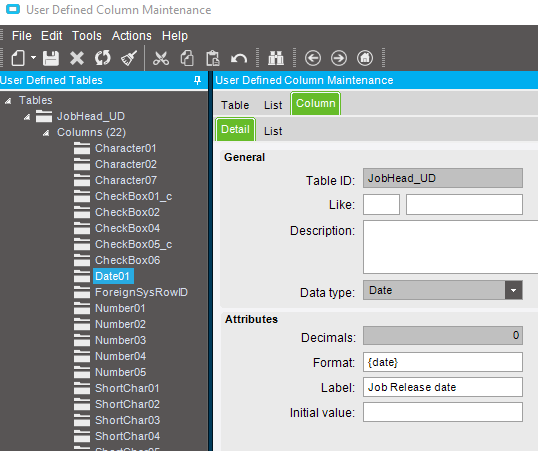Select CheckBox04 column node
The width and height of the screenshot is (538, 451).
coord(127,228)
